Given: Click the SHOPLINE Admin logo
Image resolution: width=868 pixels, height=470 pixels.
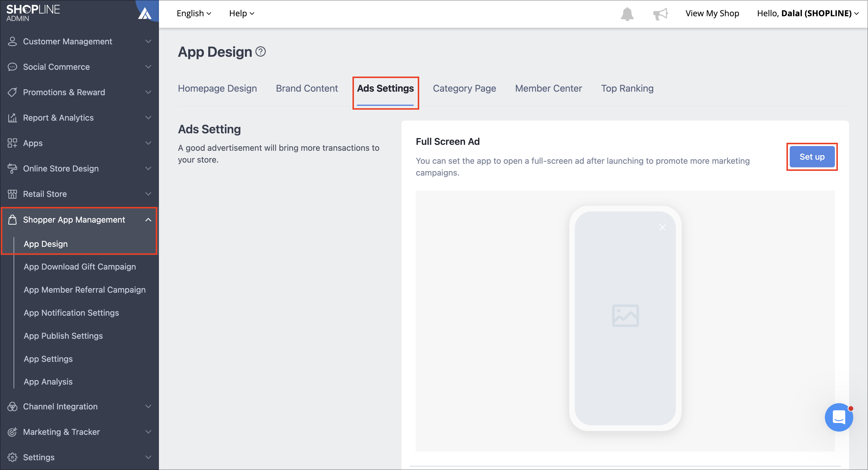Looking at the screenshot, I should pos(33,13).
